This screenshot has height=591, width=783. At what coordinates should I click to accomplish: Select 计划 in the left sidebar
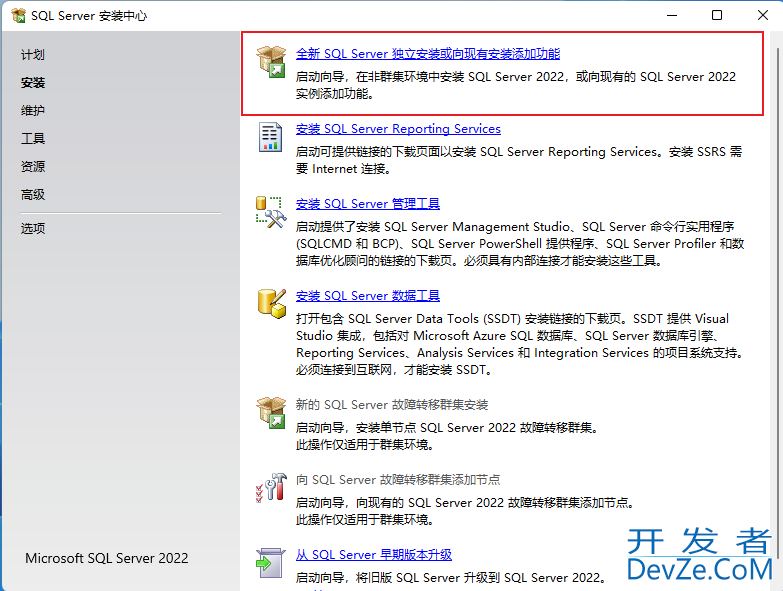[33, 54]
